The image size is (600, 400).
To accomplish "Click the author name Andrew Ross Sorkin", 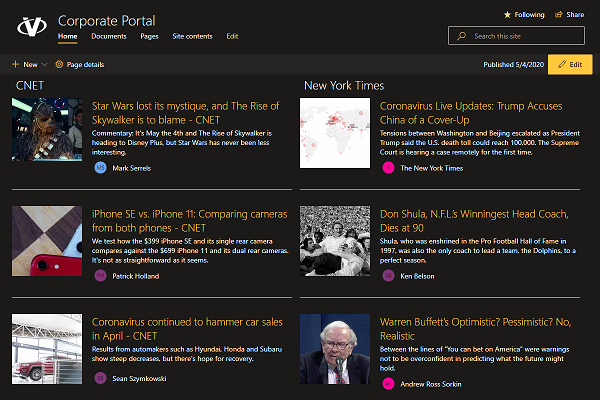I will [431, 384].
